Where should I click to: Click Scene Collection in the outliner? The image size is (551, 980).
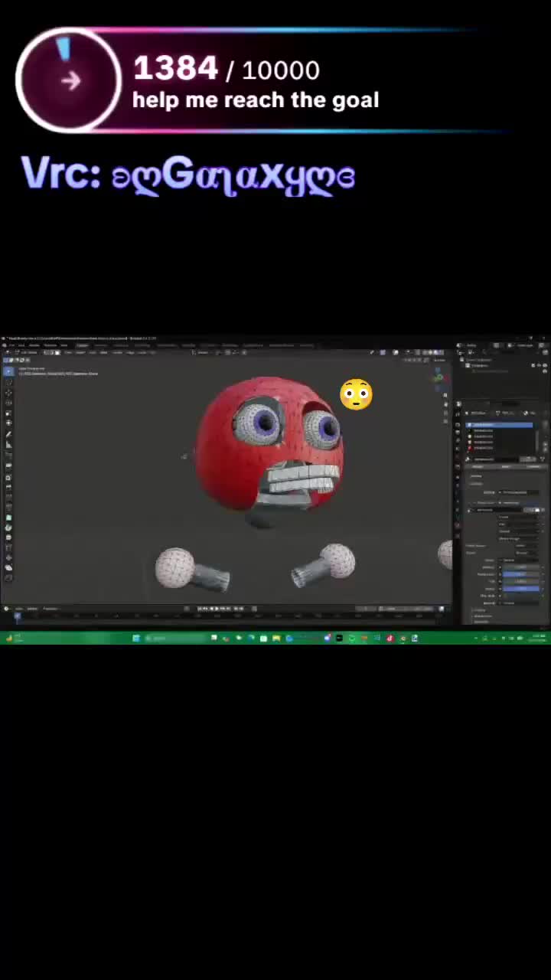click(480, 360)
